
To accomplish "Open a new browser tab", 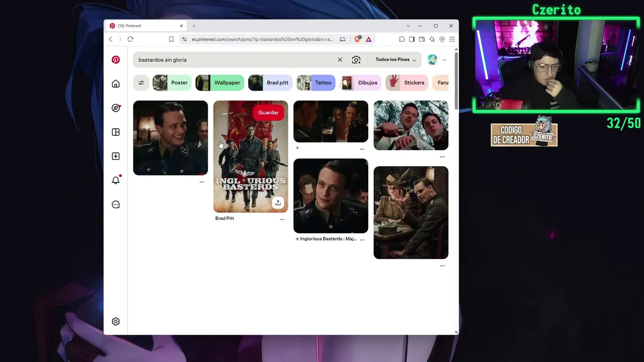I will click(x=194, y=26).
